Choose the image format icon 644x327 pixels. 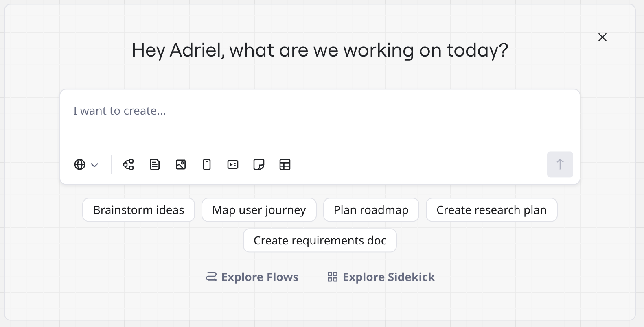181,165
